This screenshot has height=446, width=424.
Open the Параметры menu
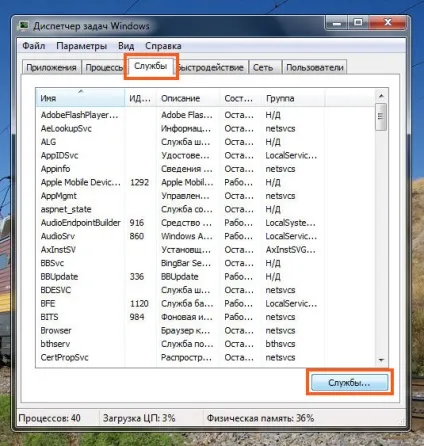point(82,46)
